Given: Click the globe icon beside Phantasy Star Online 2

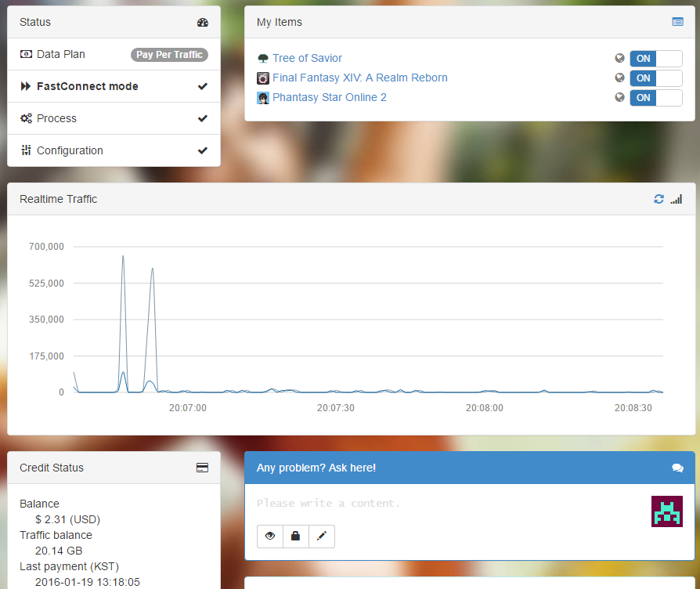Looking at the screenshot, I should click(x=619, y=97).
